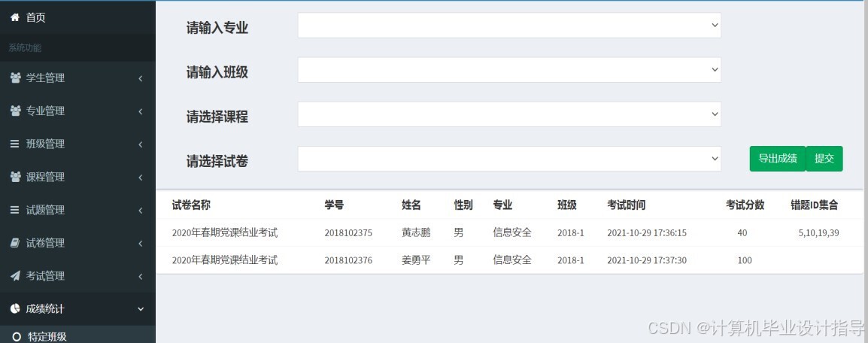Viewport: 868px width, 343px height.
Task: Expand the 考试管理 chevron arrow
Action: pyautogui.click(x=141, y=276)
